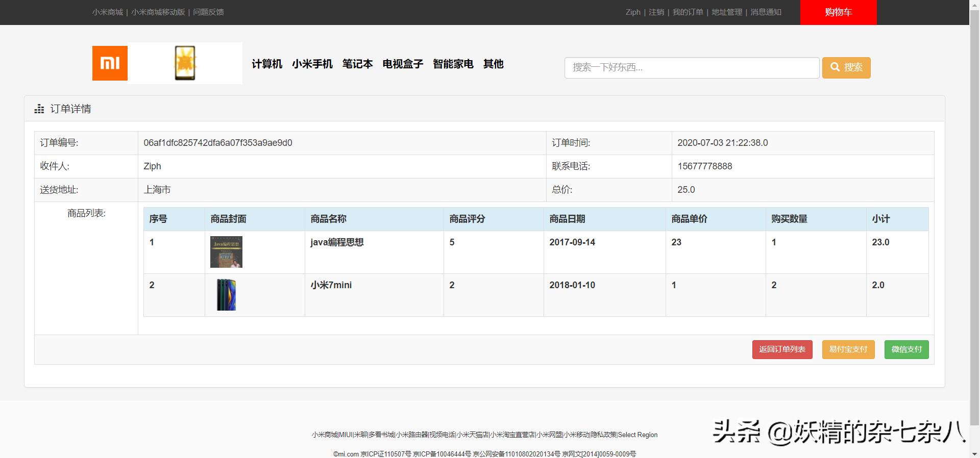The image size is (980, 458).
Task: Click the order time 2020-07-03 21:22:38.0
Action: pyautogui.click(x=723, y=143)
